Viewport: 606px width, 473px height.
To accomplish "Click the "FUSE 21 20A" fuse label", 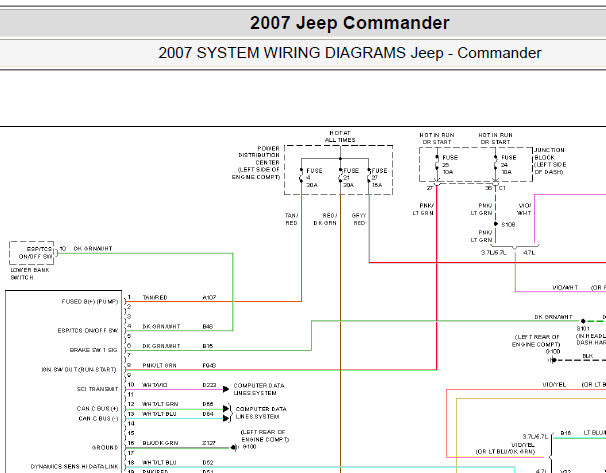I will [x=351, y=178].
